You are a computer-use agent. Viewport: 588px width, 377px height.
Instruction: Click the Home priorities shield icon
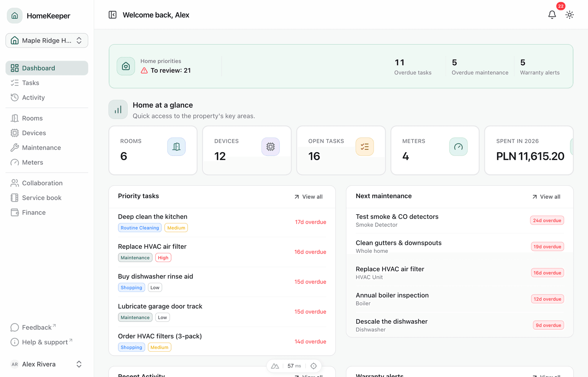(126, 66)
